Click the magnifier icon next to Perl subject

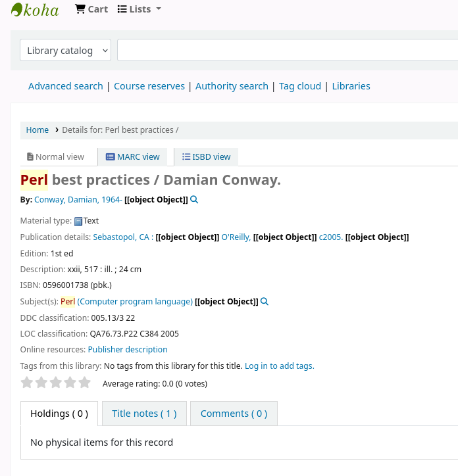pos(265,302)
